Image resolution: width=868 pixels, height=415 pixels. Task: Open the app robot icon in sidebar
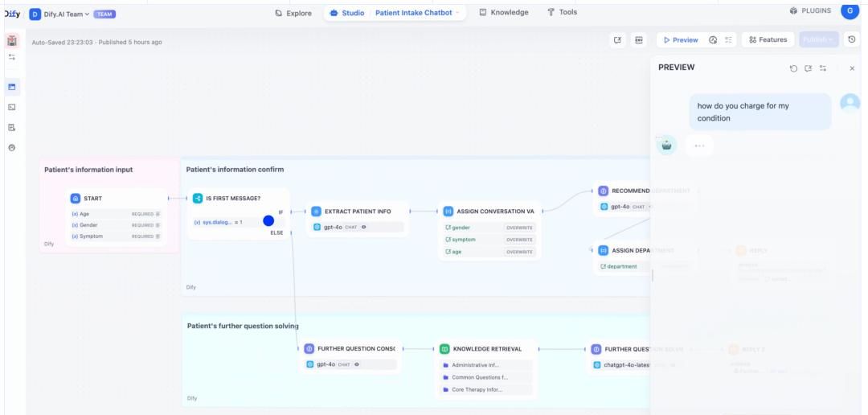tap(11, 40)
